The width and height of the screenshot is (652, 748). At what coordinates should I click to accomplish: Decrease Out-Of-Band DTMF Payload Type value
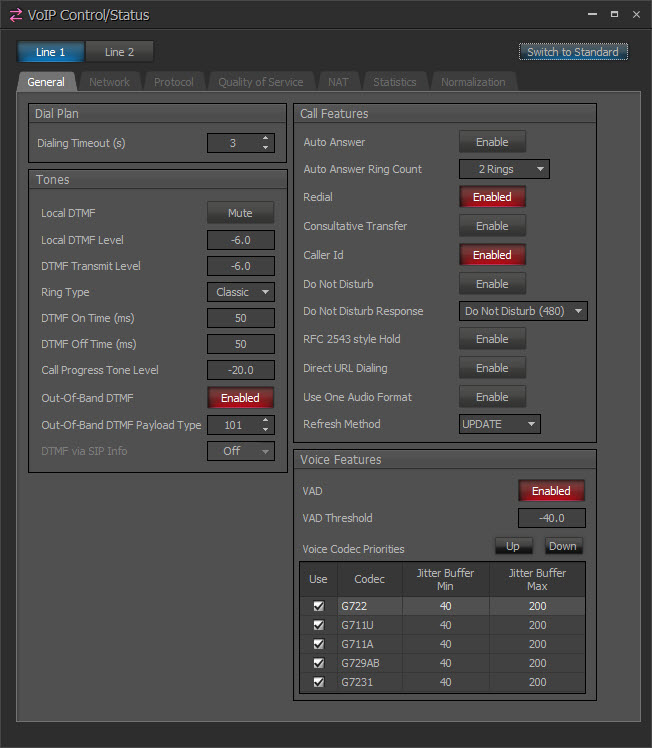266,430
